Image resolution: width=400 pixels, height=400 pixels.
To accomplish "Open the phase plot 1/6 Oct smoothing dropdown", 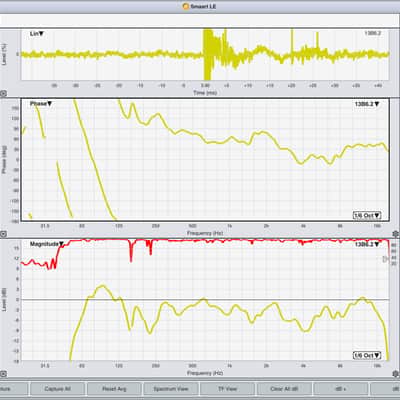I will click(x=367, y=215).
